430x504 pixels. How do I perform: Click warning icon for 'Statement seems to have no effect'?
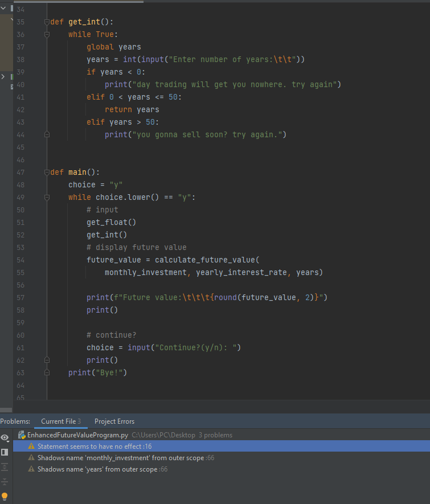click(31, 446)
